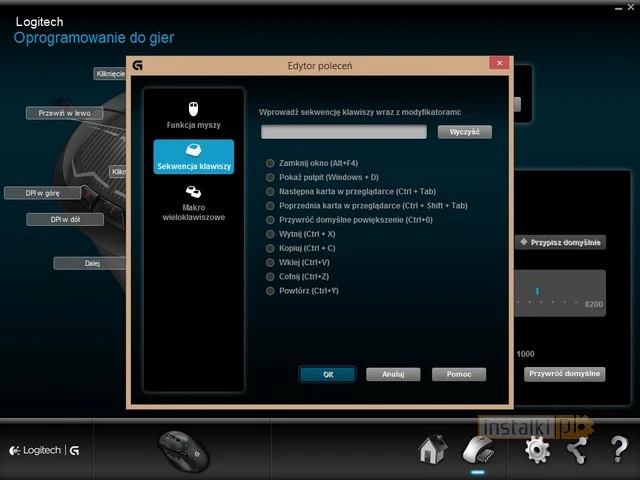Select the mouse device thumbnail in bottom bar
The width and height of the screenshot is (640, 480).
184,451
